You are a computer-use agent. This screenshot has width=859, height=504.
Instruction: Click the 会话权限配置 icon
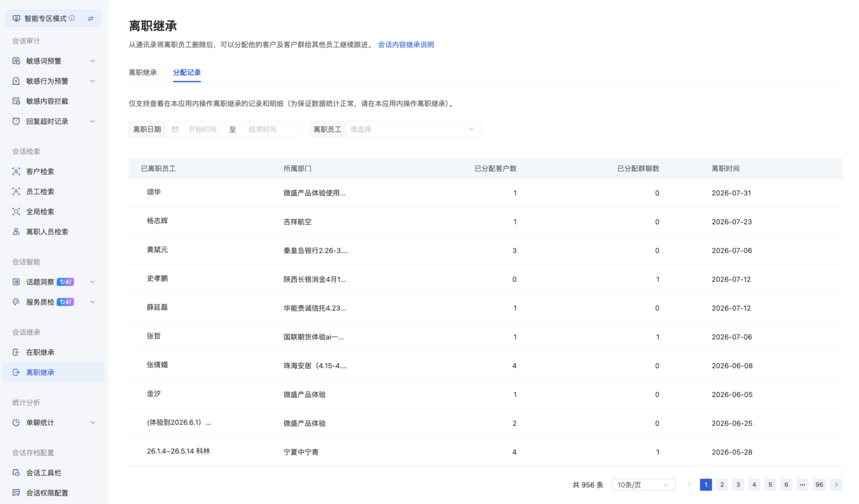(x=16, y=493)
